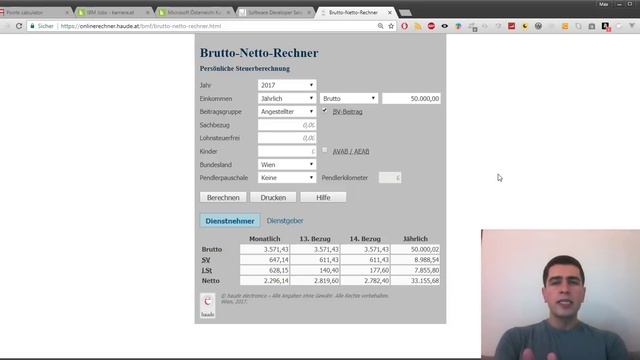Click the 13. Bezug SV value 611,43

pyautogui.click(x=315, y=260)
